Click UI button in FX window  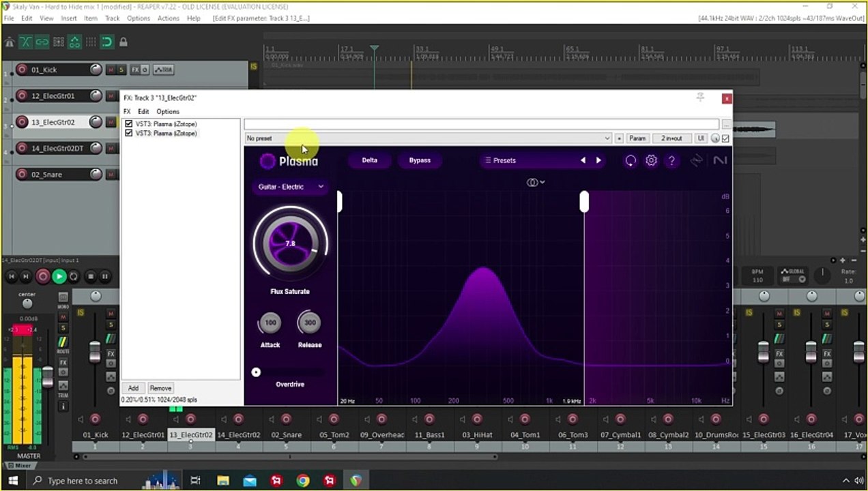tap(700, 138)
